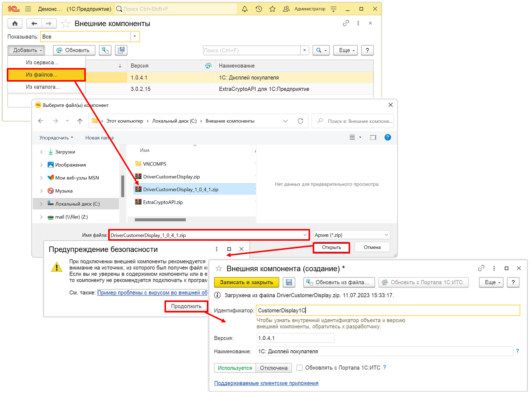The width and height of the screenshot is (532, 393).
Task: Click Обновить button in list toolbar
Action: (74, 50)
